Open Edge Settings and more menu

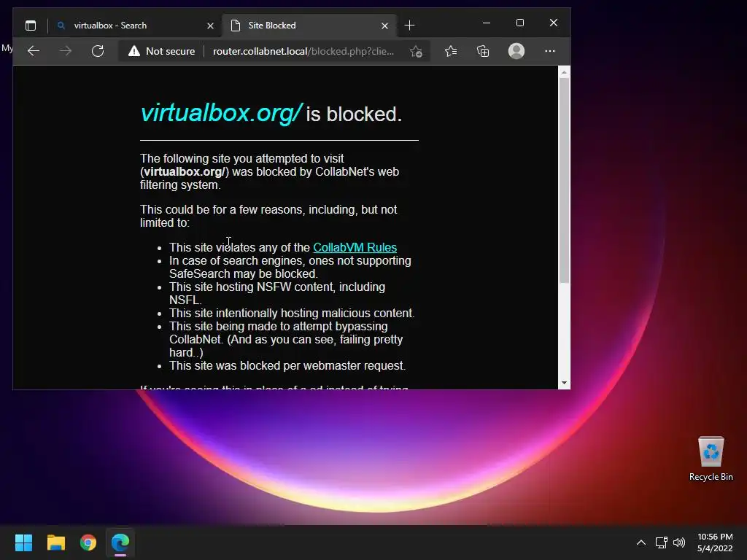coord(550,51)
